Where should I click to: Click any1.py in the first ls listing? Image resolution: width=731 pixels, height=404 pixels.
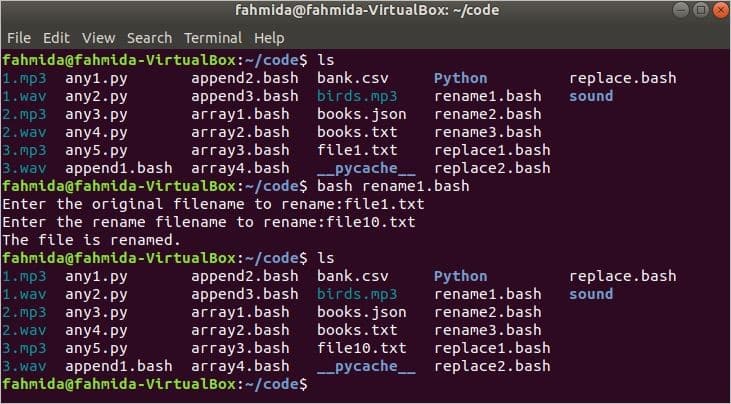click(97, 78)
